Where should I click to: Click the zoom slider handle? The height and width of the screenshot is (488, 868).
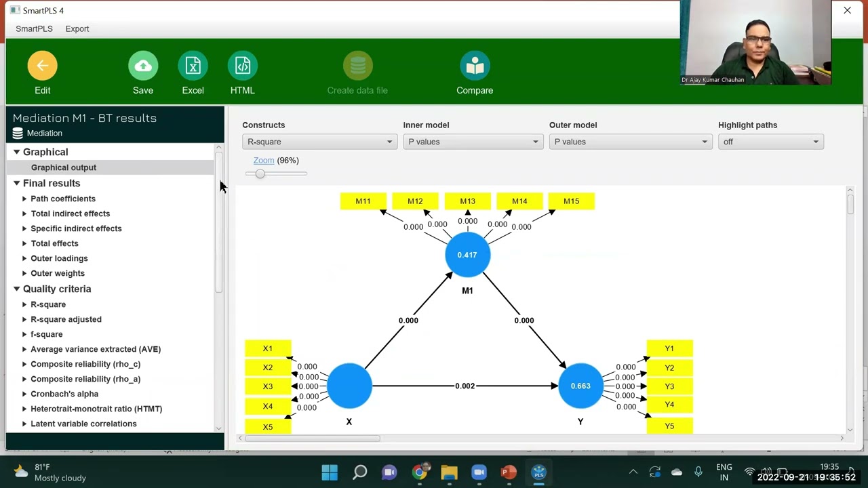click(260, 174)
